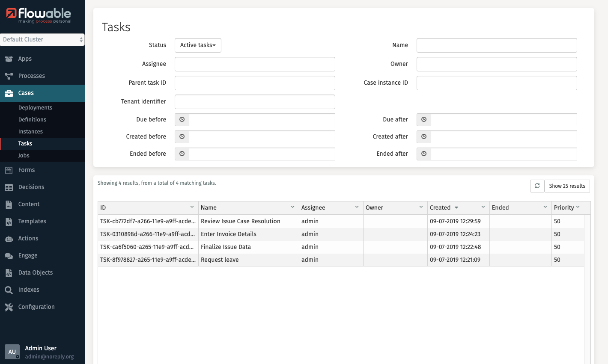Click the refresh results icon button
Screen dimensions: 608x364
(537, 186)
